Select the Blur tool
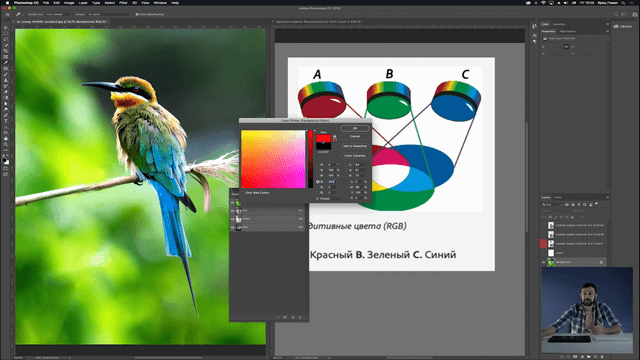Viewport: 640px width, 360px height. coord(6,103)
